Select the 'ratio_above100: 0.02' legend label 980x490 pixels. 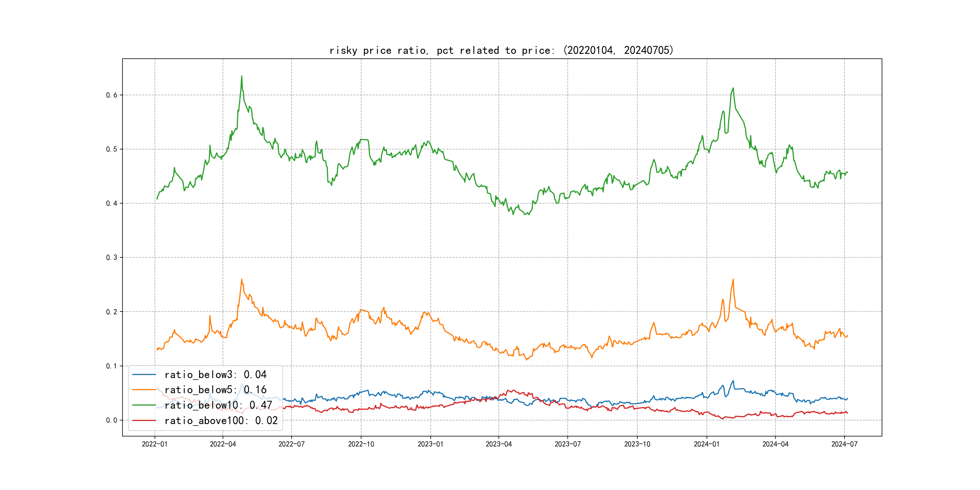(x=221, y=421)
